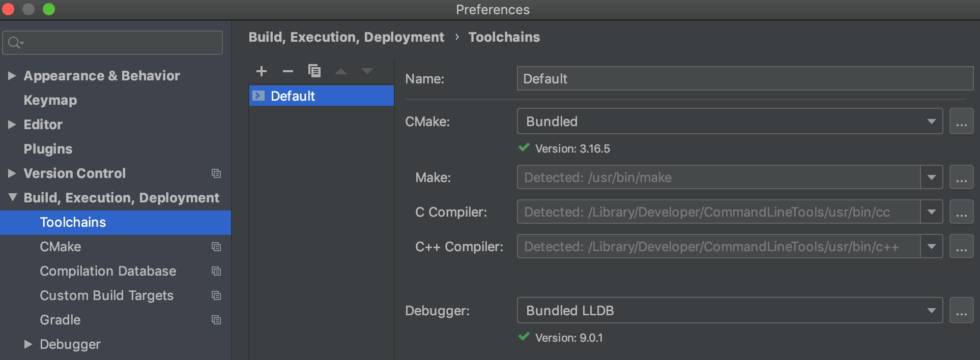Browse for Debugger with ellipsis button
The width and height of the screenshot is (980, 360).
[961, 311]
